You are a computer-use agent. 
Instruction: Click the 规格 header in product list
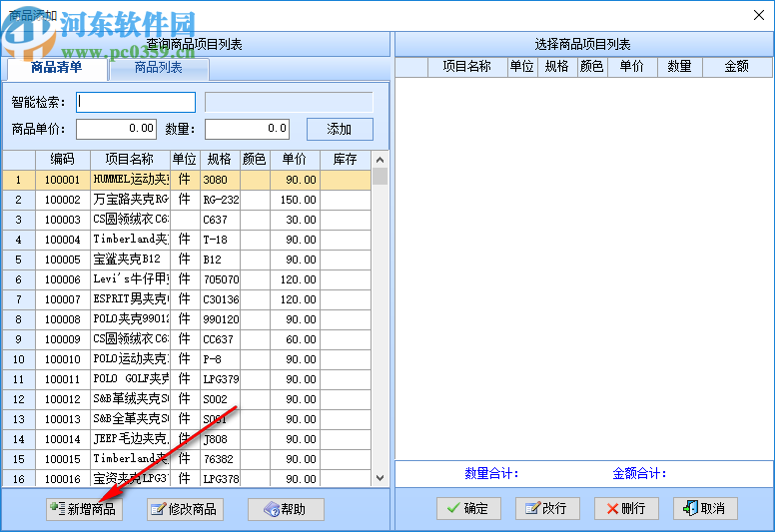point(220,159)
